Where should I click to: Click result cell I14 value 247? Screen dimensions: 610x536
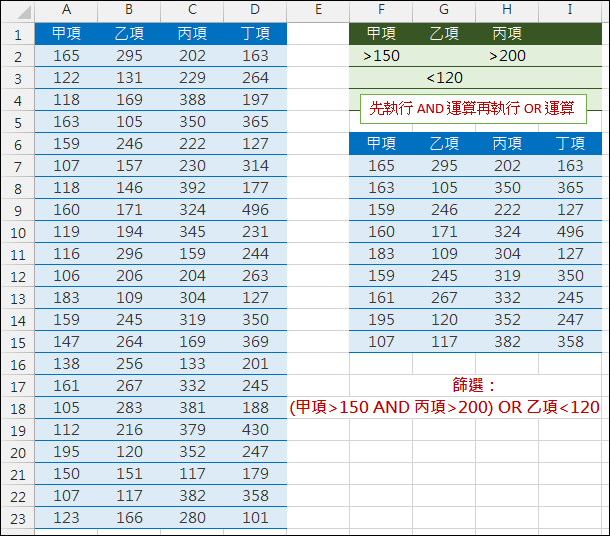570,320
